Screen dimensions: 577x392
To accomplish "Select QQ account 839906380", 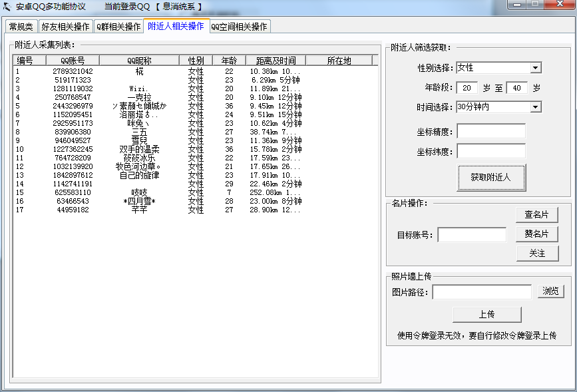I will (x=73, y=132).
